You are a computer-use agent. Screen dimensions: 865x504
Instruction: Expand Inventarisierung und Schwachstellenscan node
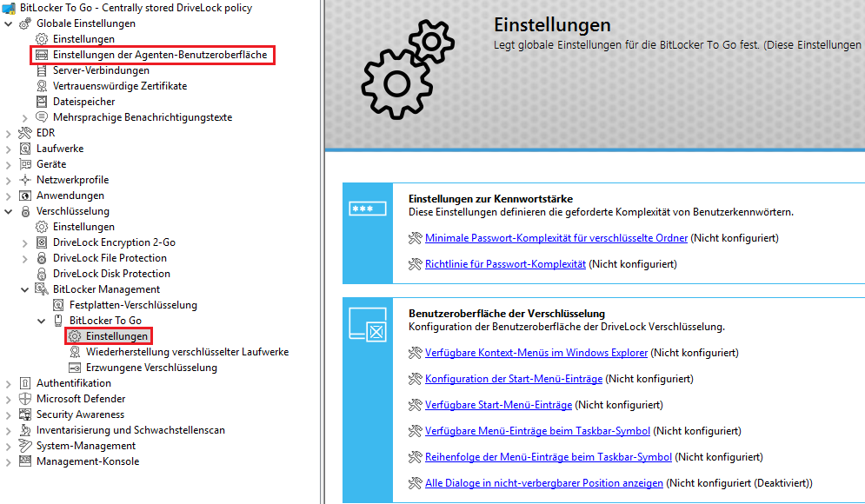point(9,431)
